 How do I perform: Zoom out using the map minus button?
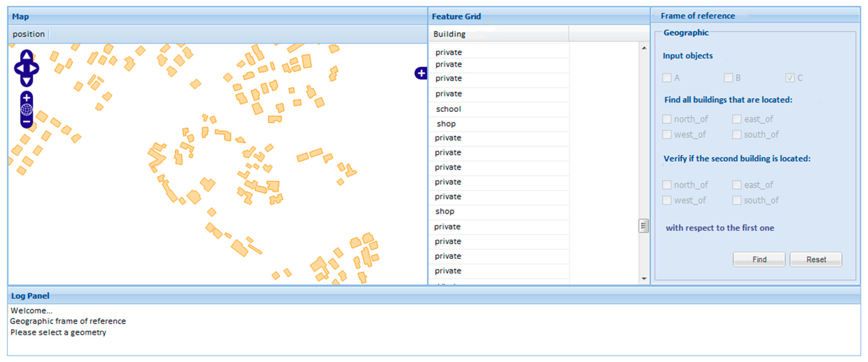pos(27,122)
